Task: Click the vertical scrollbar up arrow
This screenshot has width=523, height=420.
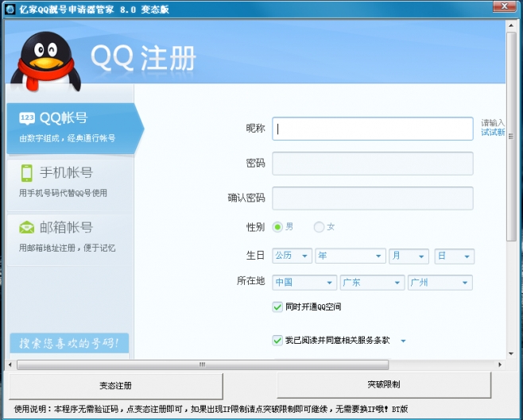Action: point(511,25)
